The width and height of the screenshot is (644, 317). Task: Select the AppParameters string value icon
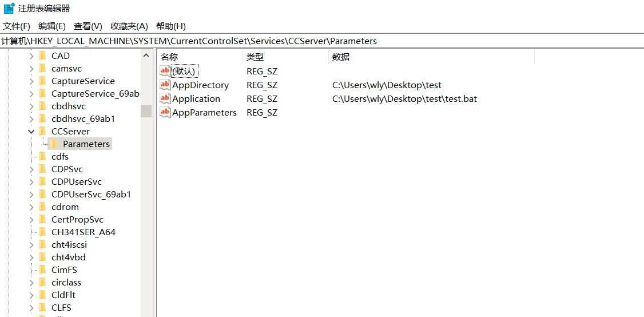click(165, 112)
